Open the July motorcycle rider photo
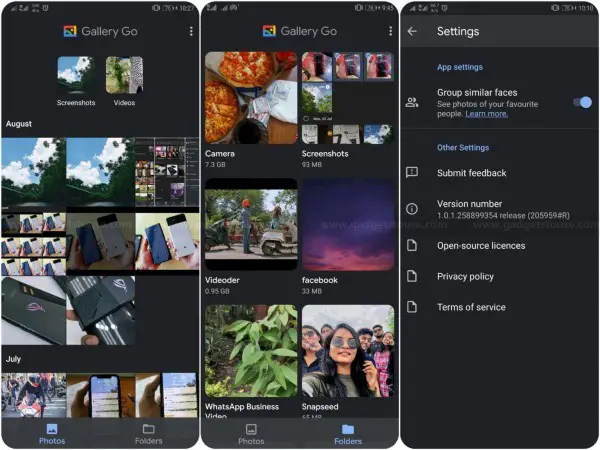Viewport: 600px width, 450px height. [34, 395]
